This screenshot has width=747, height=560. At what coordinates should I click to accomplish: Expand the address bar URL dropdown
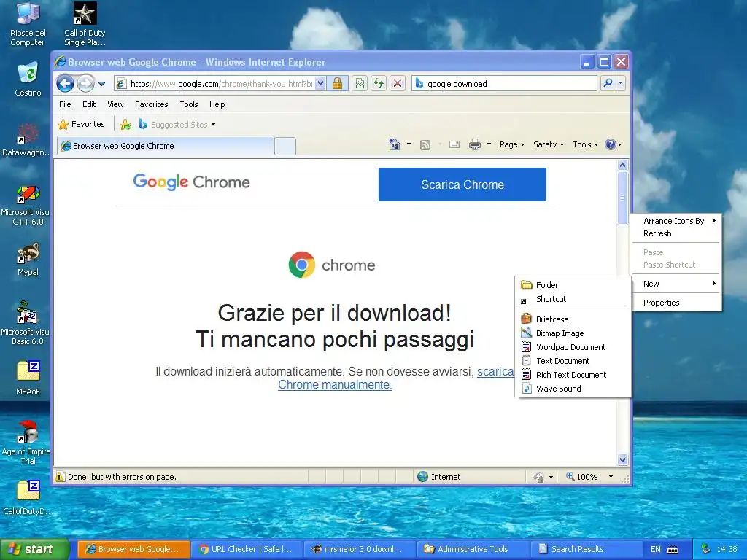click(x=321, y=84)
